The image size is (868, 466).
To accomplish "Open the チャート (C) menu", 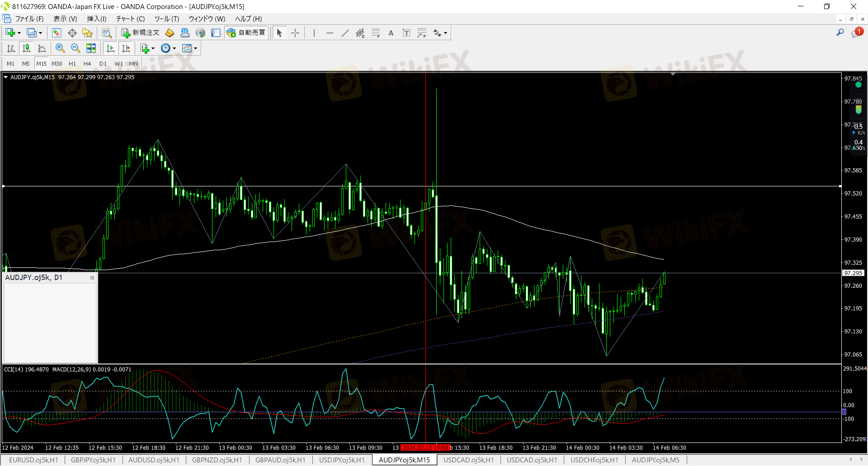I will (130, 19).
